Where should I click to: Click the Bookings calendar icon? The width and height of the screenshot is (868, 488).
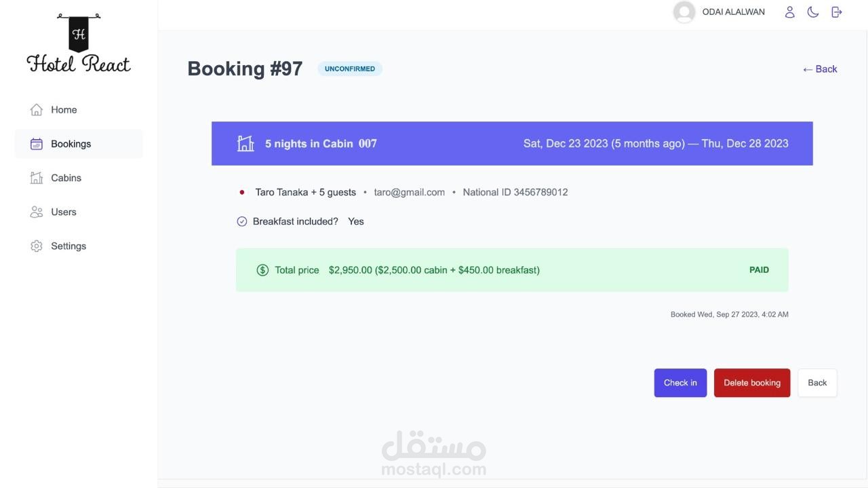click(37, 144)
